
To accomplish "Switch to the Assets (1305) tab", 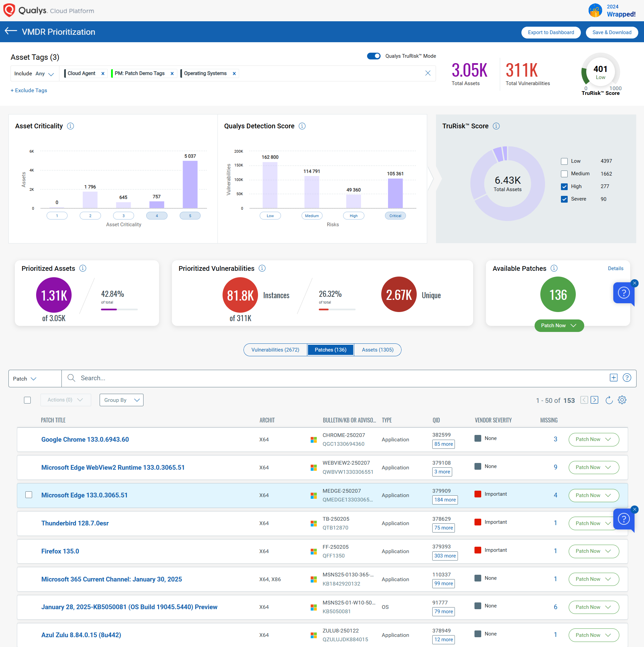I will [377, 350].
